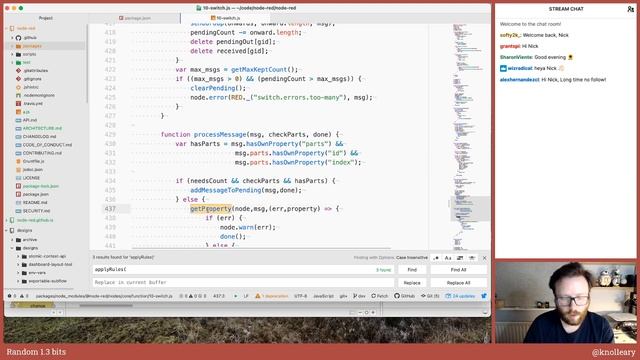Viewport: 640px width, 360px height.
Task: Toggle the regex option in find panel
Action: [x=436, y=258]
